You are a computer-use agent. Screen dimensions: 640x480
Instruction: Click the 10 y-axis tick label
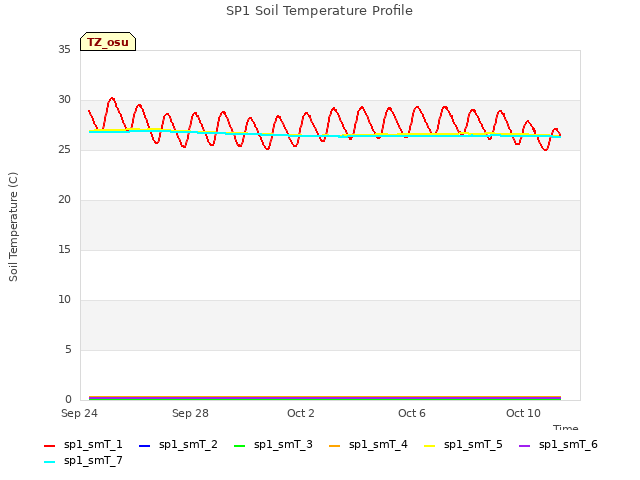pos(64,300)
